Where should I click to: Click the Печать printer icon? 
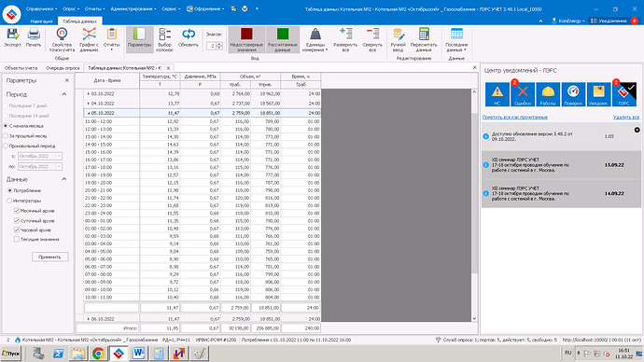pos(34,37)
